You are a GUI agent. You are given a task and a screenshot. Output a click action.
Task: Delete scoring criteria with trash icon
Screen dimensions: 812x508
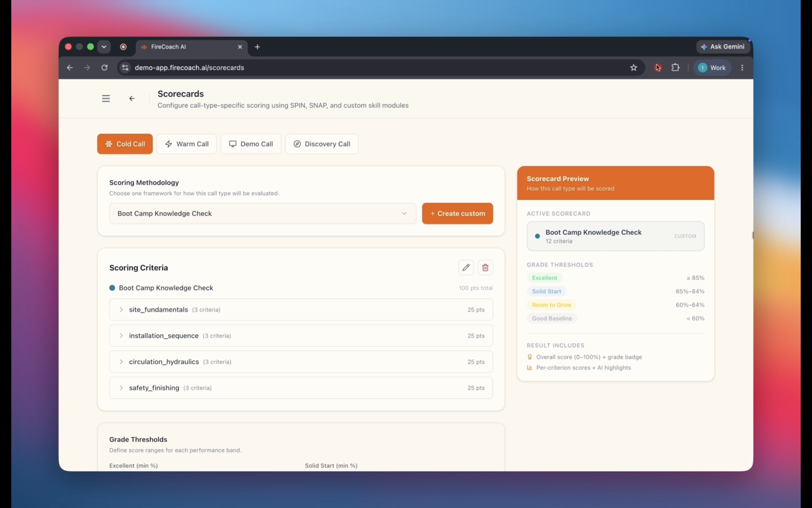click(485, 268)
